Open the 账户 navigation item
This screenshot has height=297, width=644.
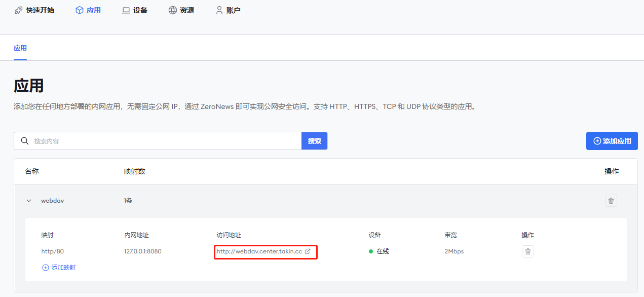(x=228, y=10)
